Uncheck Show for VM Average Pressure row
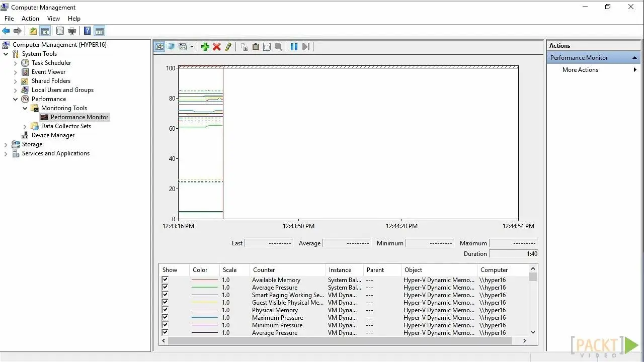Image resolution: width=644 pixels, height=362 pixels. tap(165, 332)
